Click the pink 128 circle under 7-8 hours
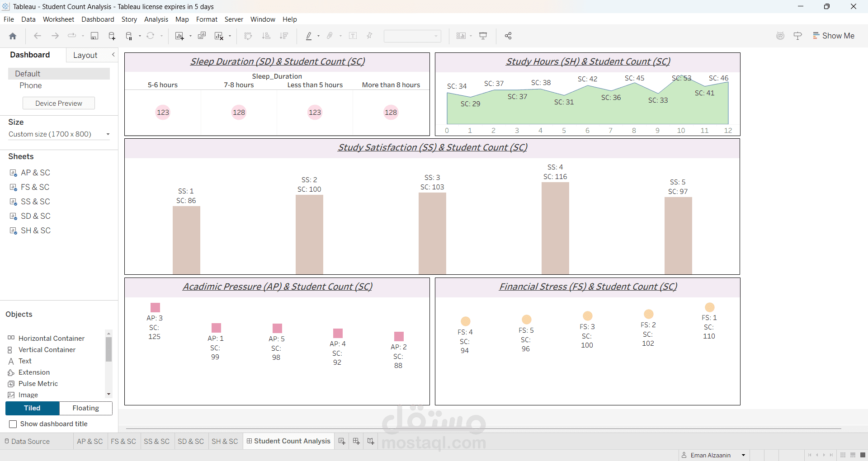This screenshot has height=461, width=868. pyautogui.click(x=239, y=113)
